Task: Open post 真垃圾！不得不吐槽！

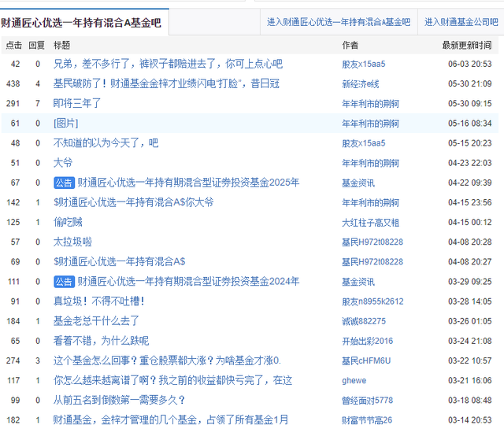Action: [98, 301]
